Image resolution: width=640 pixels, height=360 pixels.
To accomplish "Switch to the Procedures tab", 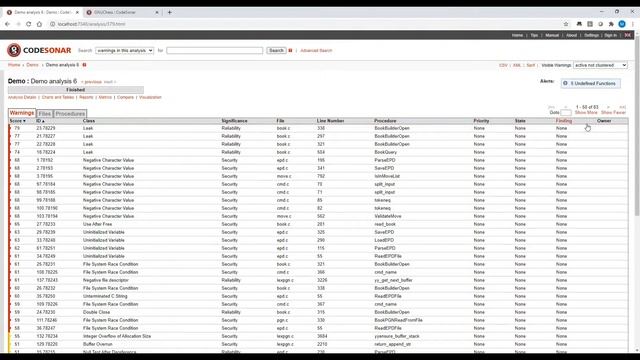I will point(70,114).
